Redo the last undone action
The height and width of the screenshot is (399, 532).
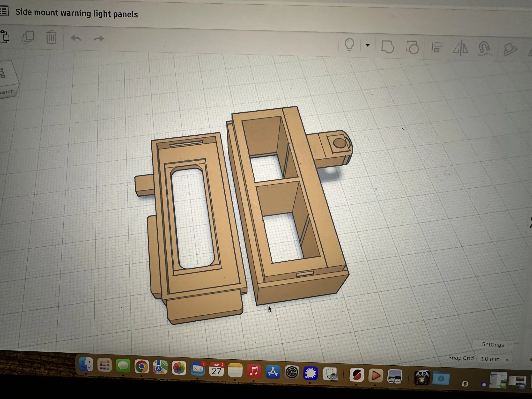click(x=99, y=39)
